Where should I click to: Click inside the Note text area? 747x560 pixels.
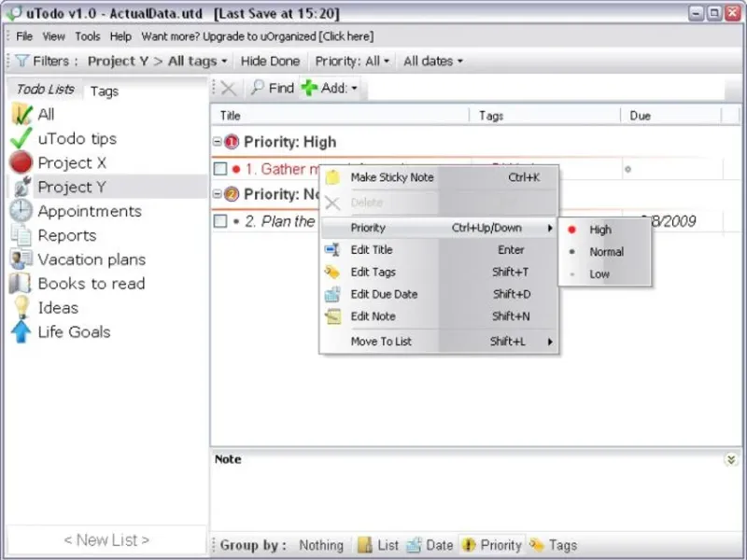pos(474,497)
